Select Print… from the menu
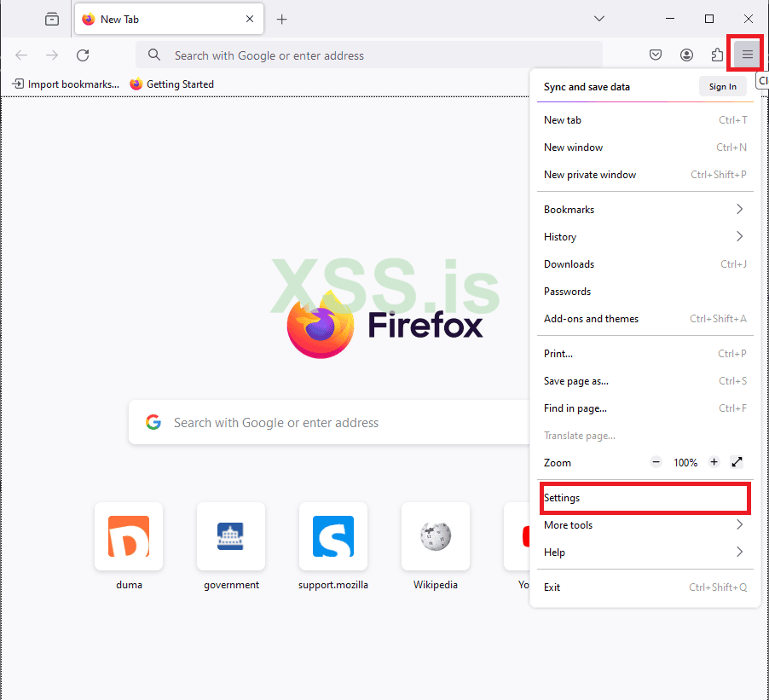769x700 pixels. tap(645, 354)
